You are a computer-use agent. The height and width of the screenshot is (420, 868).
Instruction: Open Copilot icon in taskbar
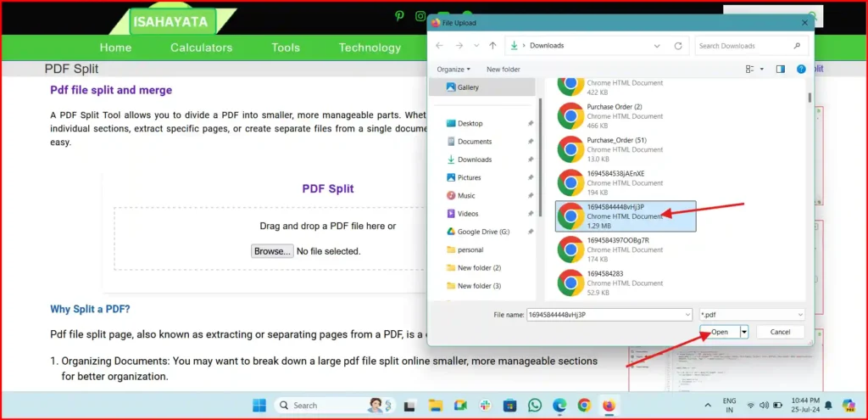[x=849, y=406]
